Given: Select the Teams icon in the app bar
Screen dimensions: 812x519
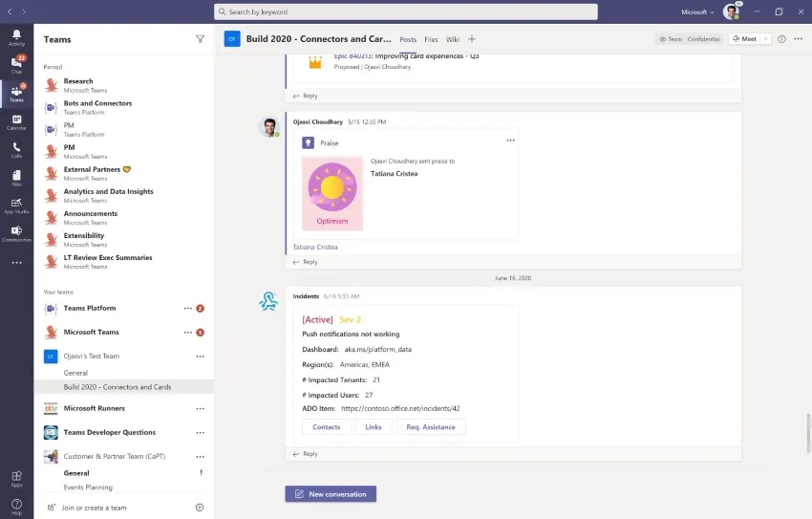Looking at the screenshot, I should click(16, 94).
